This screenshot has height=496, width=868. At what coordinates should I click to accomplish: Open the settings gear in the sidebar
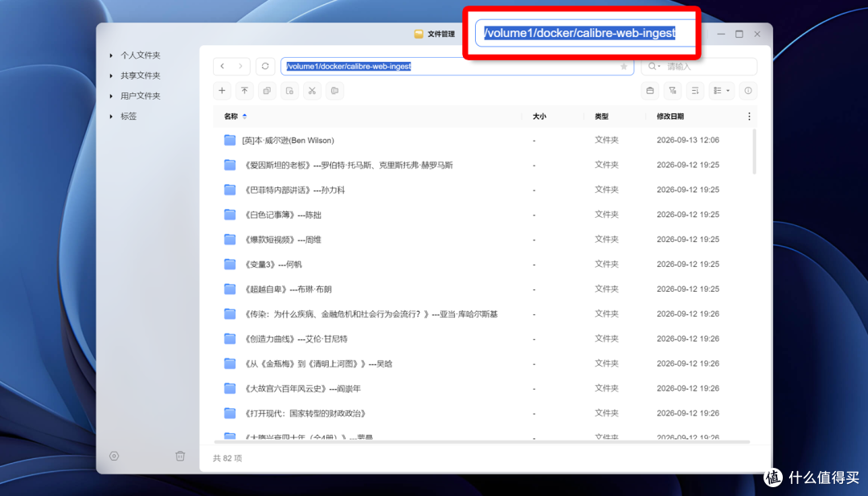click(x=114, y=456)
